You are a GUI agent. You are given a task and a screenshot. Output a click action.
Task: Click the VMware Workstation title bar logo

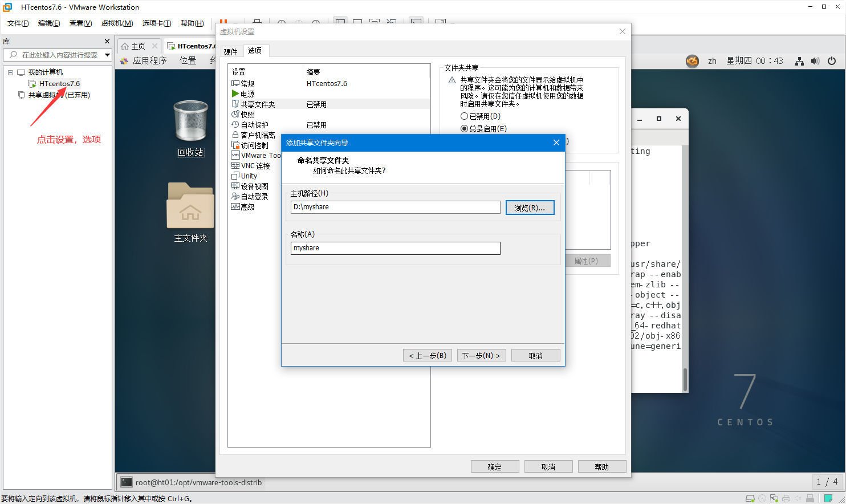[x=7, y=7]
